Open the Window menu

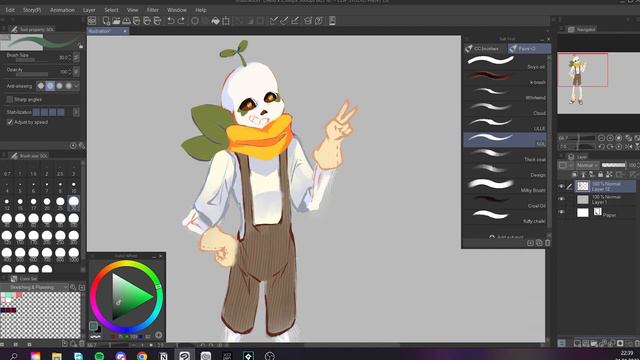click(177, 10)
